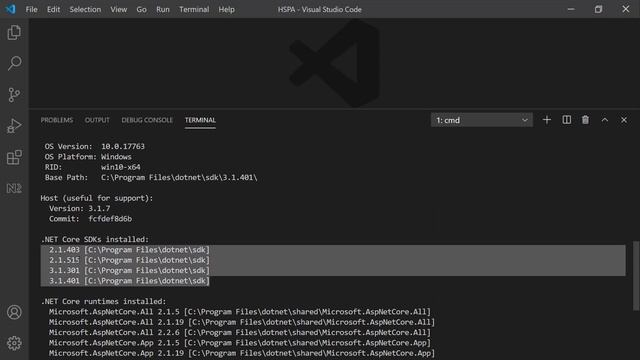640x360 pixels.
Task: Close the terminal panel
Action: click(624, 120)
